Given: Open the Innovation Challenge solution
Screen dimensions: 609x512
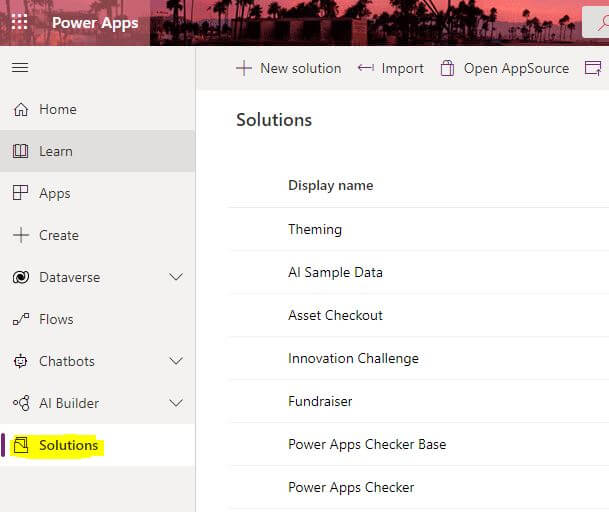Looking at the screenshot, I should tap(353, 358).
